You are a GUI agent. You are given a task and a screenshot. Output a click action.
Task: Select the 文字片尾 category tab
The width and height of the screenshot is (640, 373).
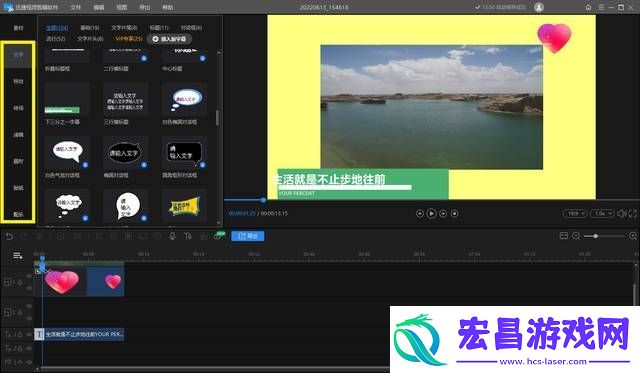[124, 28]
